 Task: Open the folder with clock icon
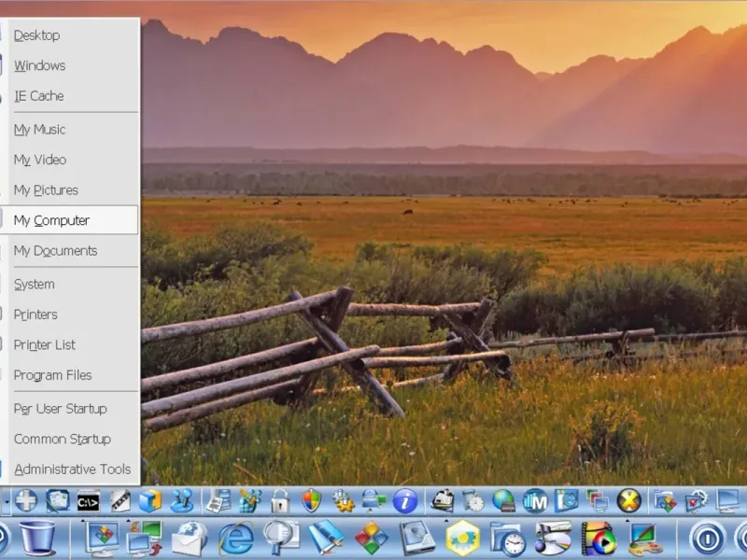[507, 539]
